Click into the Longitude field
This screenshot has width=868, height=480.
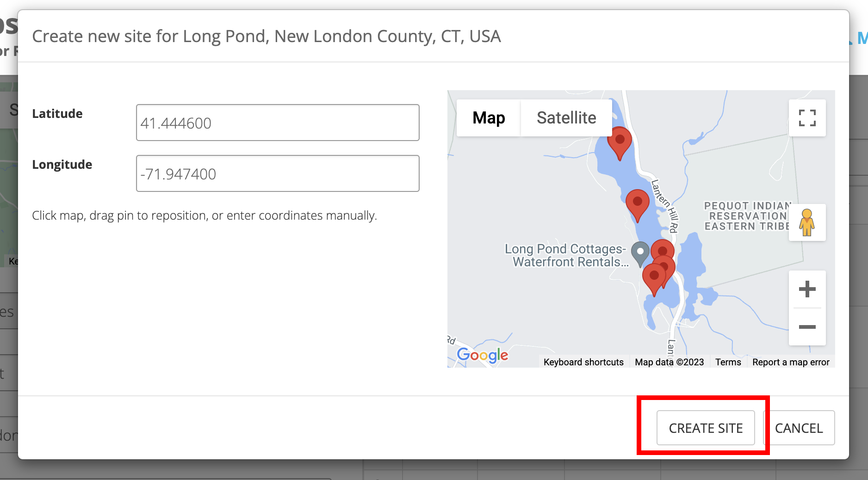(x=278, y=174)
